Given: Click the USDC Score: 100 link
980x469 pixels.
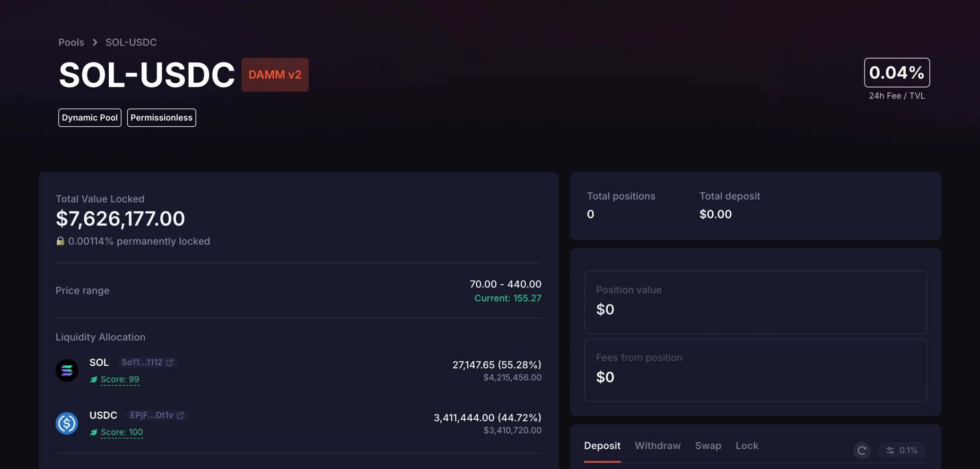Looking at the screenshot, I should point(122,432).
